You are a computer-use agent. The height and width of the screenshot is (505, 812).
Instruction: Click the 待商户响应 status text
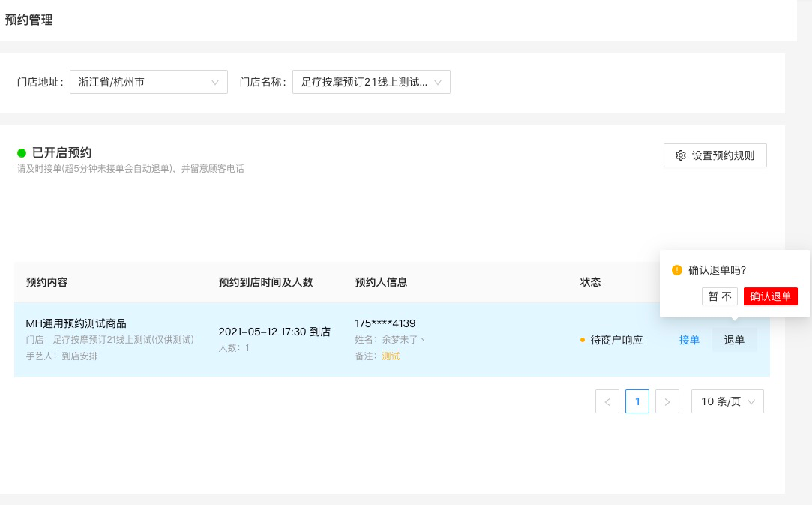pyautogui.click(x=616, y=340)
